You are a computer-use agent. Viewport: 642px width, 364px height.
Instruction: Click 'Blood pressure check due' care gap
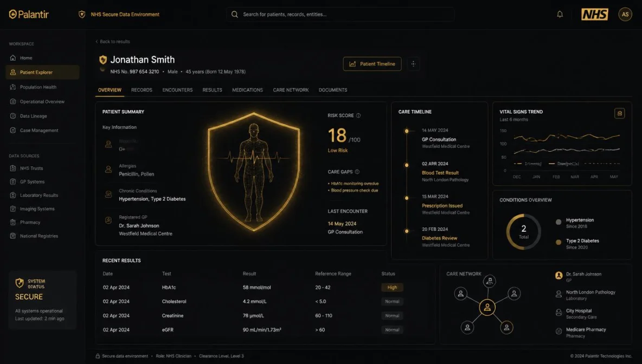click(354, 190)
